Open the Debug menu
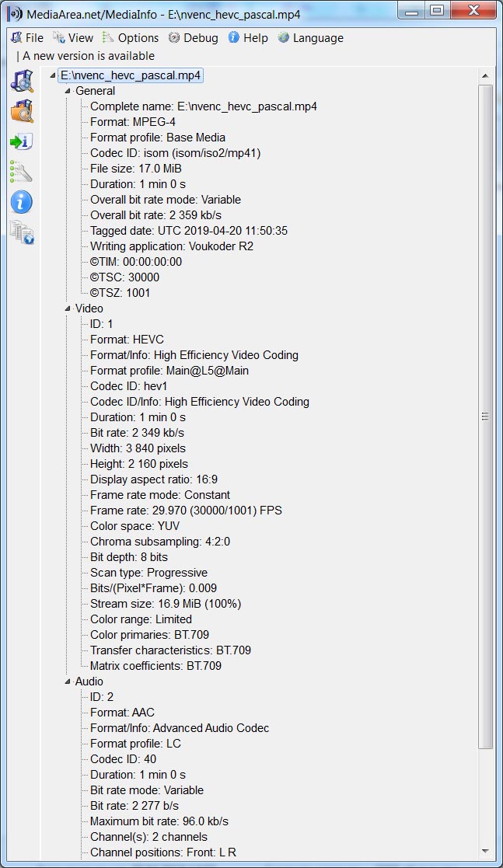Screen dimensions: 503x868 194,37
